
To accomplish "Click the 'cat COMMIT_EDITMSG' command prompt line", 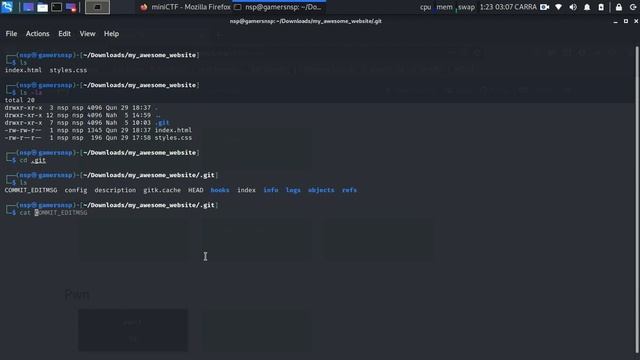I will (53, 213).
